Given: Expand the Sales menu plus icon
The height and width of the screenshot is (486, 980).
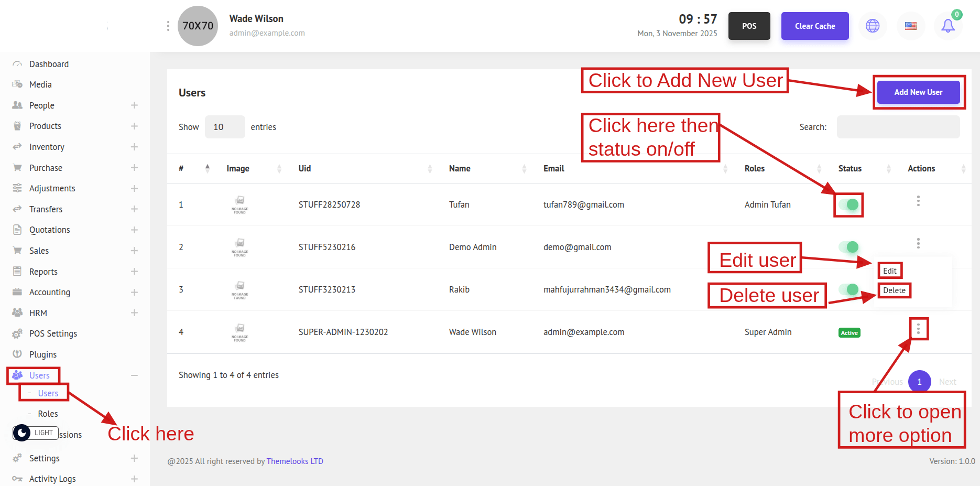Looking at the screenshot, I should point(134,251).
